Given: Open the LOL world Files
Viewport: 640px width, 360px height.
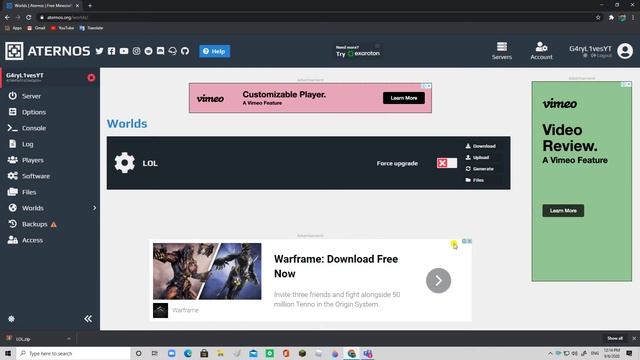Looking at the screenshot, I should pyautogui.click(x=475, y=180).
